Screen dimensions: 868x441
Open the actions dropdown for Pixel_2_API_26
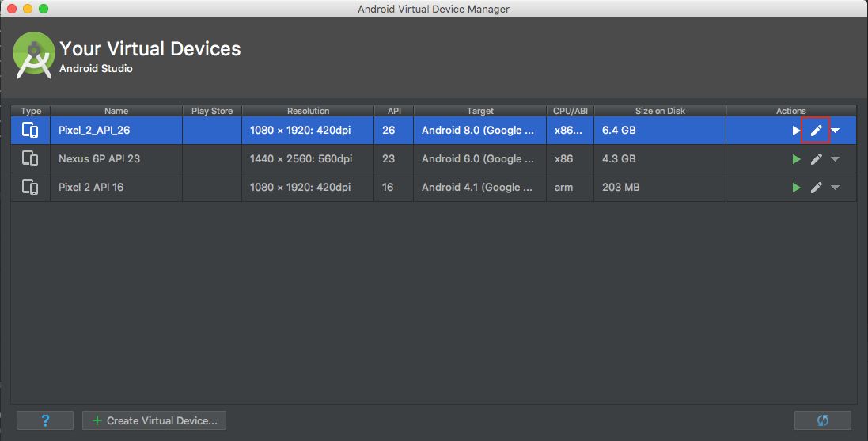pyautogui.click(x=836, y=131)
